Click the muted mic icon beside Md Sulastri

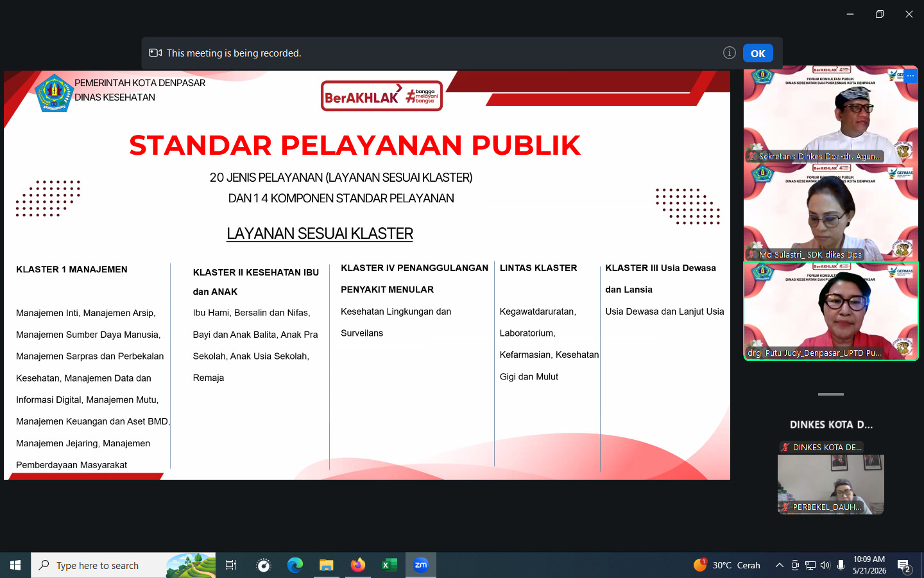coord(751,254)
